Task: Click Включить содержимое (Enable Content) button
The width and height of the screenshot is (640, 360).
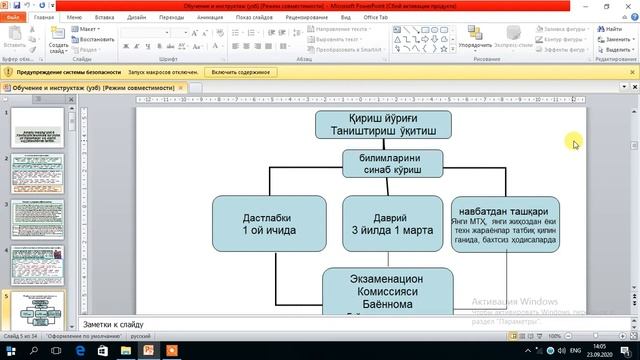Action: (240, 72)
